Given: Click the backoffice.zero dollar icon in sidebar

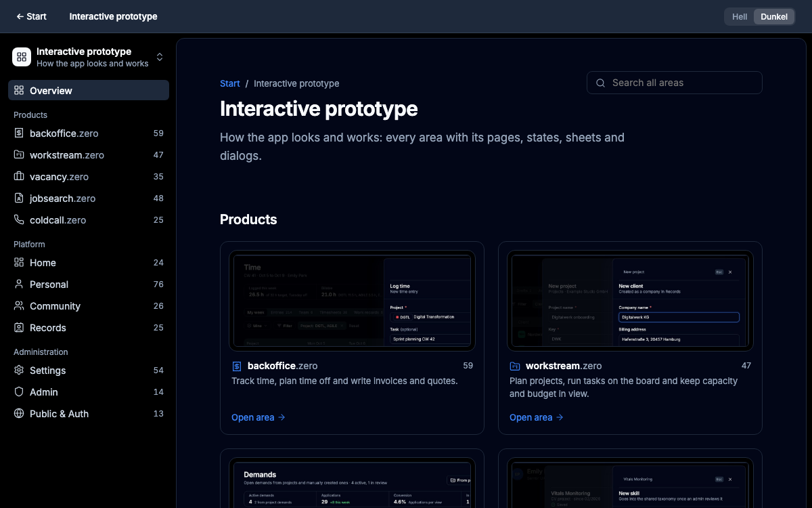Looking at the screenshot, I should 19,133.
